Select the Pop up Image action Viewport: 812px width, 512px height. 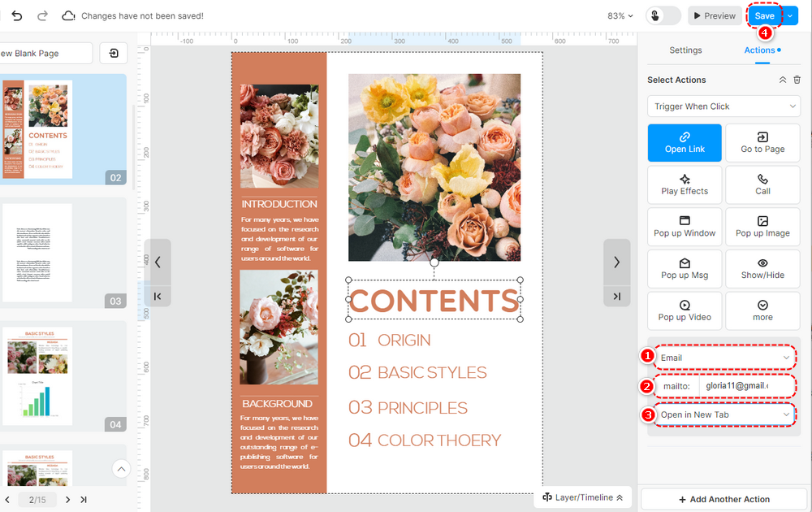coord(762,227)
